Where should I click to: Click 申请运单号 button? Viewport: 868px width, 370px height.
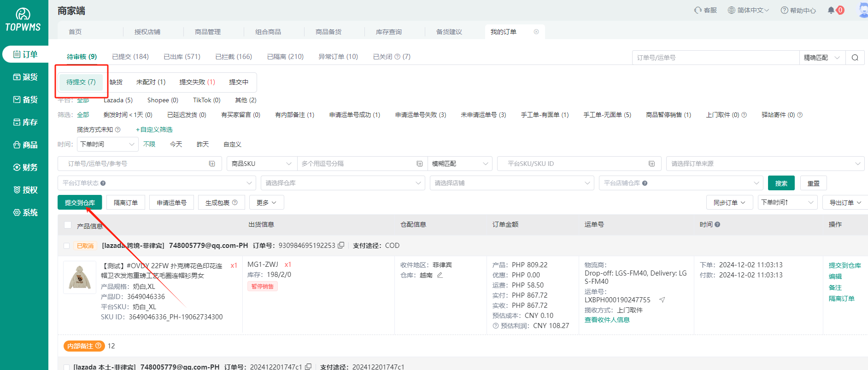(x=171, y=202)
